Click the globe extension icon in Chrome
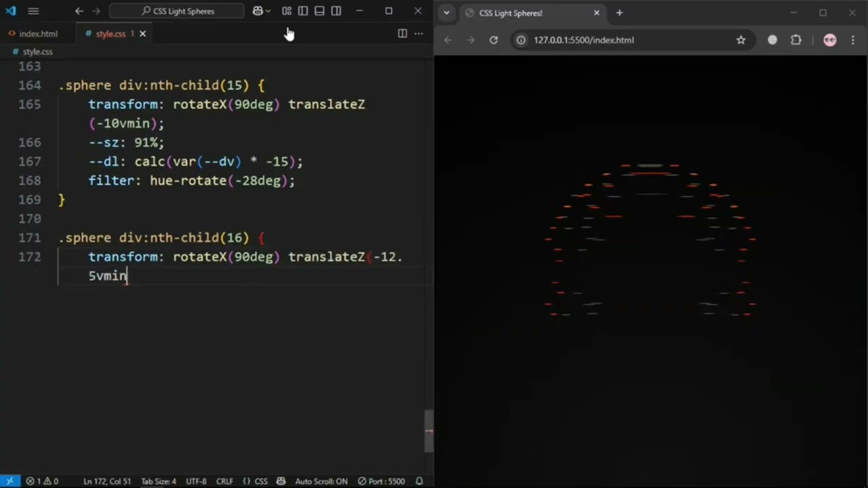This screenshot has width=868, height=488. click(x=772, y=40)
